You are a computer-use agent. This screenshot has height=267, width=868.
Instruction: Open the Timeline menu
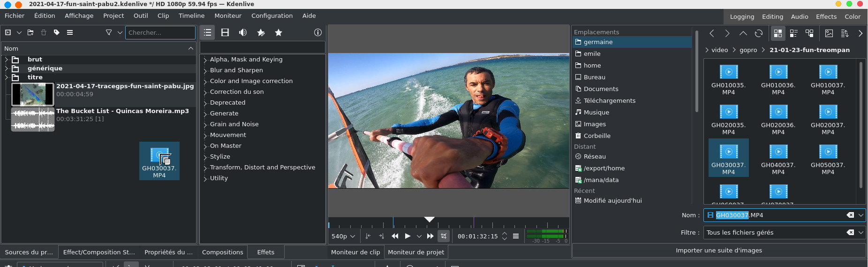(x=191, y=15)
